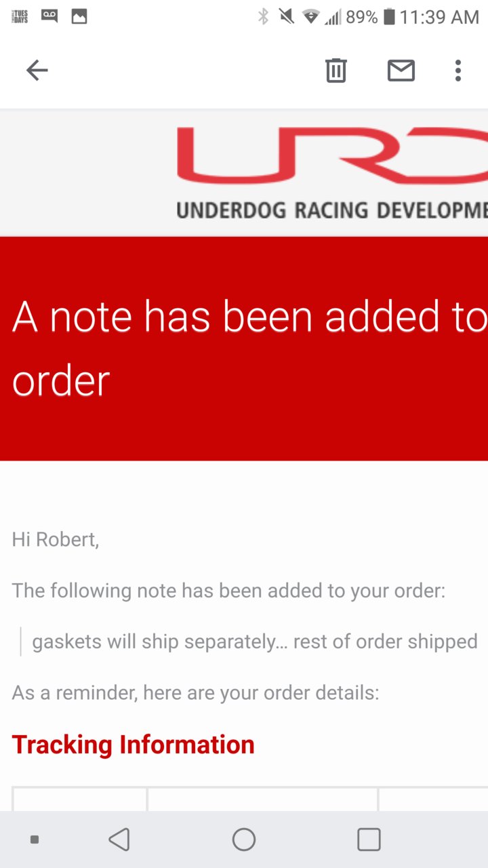This screenshot has height=868, width=488.
Task: Tap the 11:39 AM clock
Action: (x=439, y=17)
